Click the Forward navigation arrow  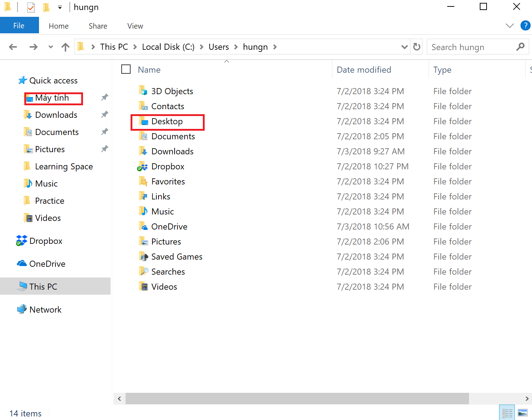[34, 47]
